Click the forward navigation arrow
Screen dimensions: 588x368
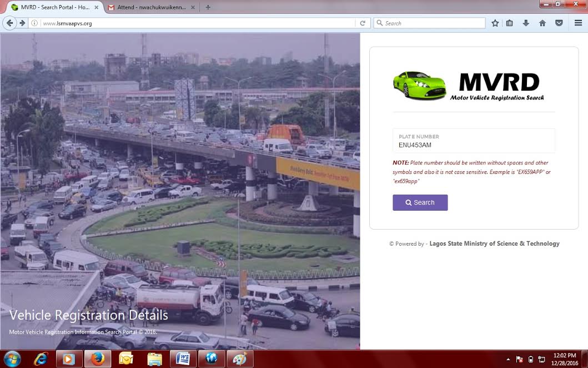pos(22,23)
